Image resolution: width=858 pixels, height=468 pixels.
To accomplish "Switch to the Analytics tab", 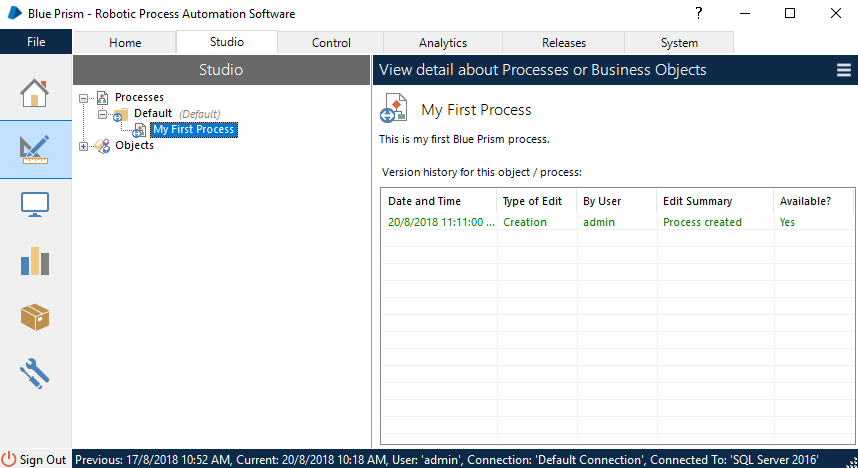I will tap(443, 43).
